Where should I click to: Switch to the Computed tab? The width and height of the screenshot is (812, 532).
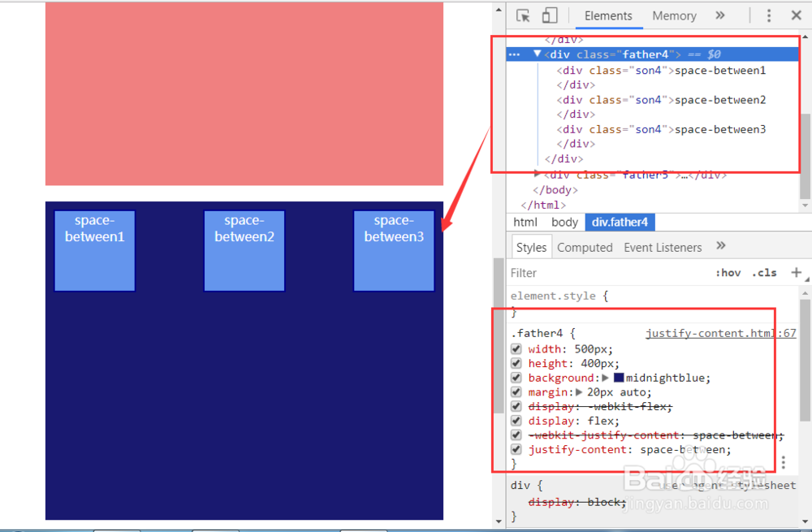pos(585,247)
